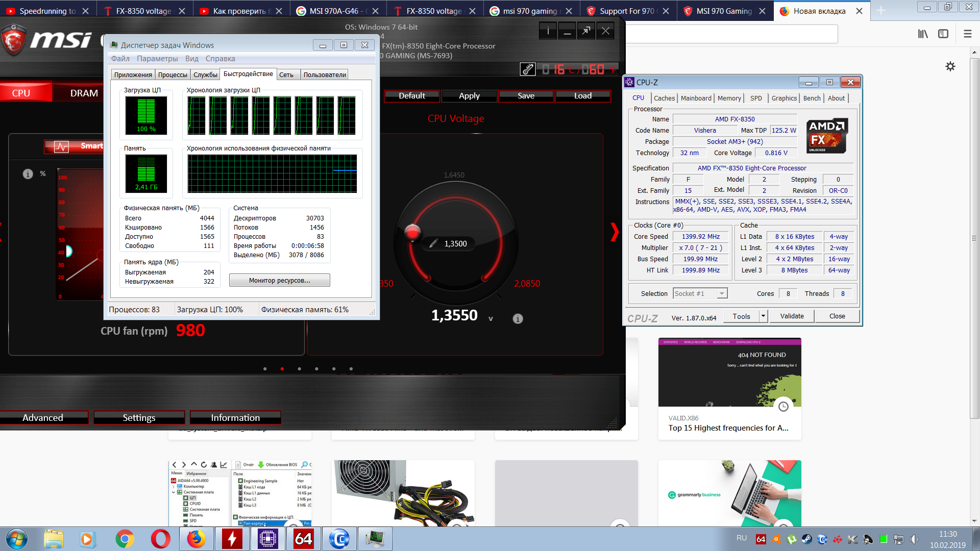Open Firefox taskbar icon
The width and height of the screenshot is (980, 551).
click(x=196, y=539)
